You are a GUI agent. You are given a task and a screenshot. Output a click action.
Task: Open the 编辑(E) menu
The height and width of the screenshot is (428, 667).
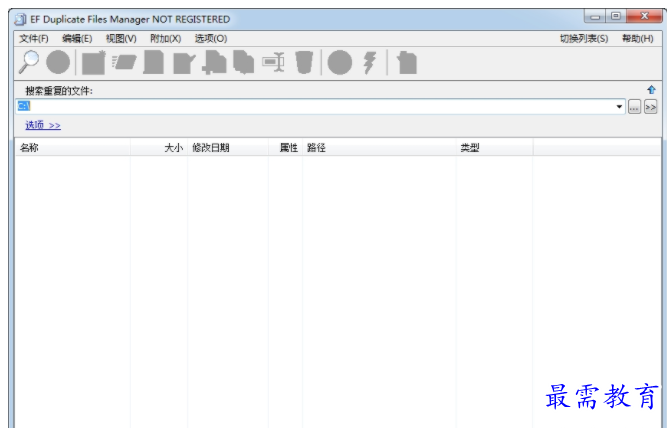point(77,39)
